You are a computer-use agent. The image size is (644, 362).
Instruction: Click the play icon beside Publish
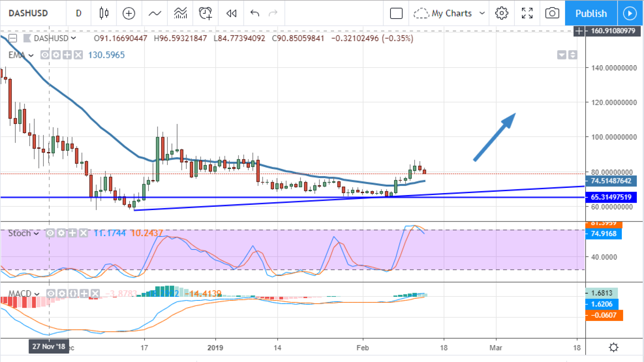pos(630,13)
